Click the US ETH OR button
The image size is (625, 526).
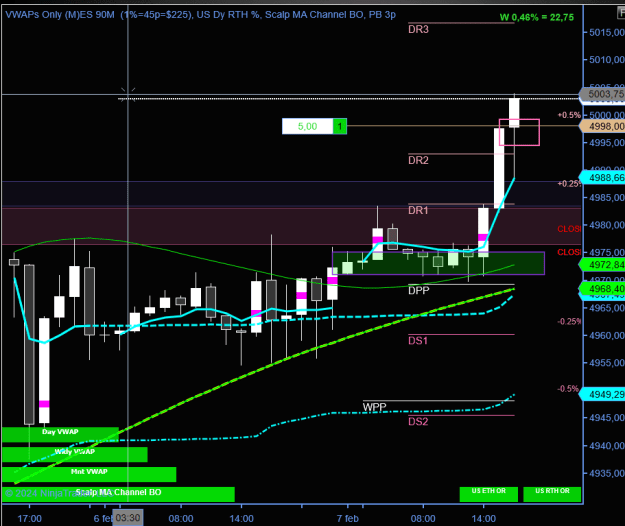click(x=489, y=494)
